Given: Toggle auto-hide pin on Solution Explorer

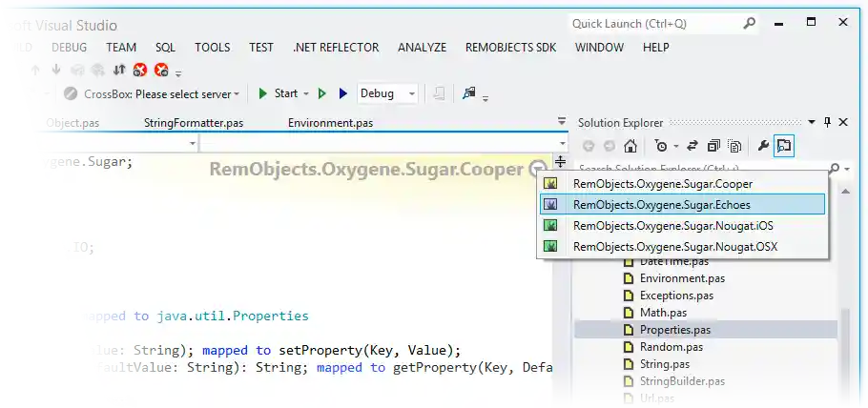Looking at the screenshot, I should (827, 122).
